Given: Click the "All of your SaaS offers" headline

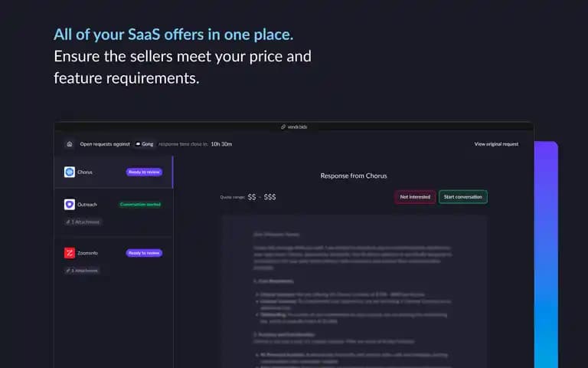Looking at the screenshot, I should 173,34.
